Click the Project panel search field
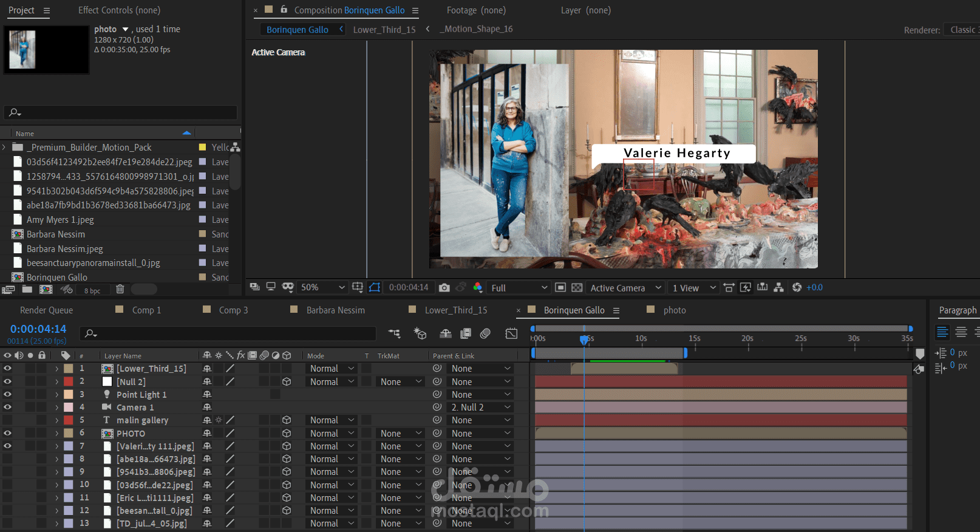Image resolution: width=980 pixels, height=532 pixels. pyautogui.click(x=120, y=112)
